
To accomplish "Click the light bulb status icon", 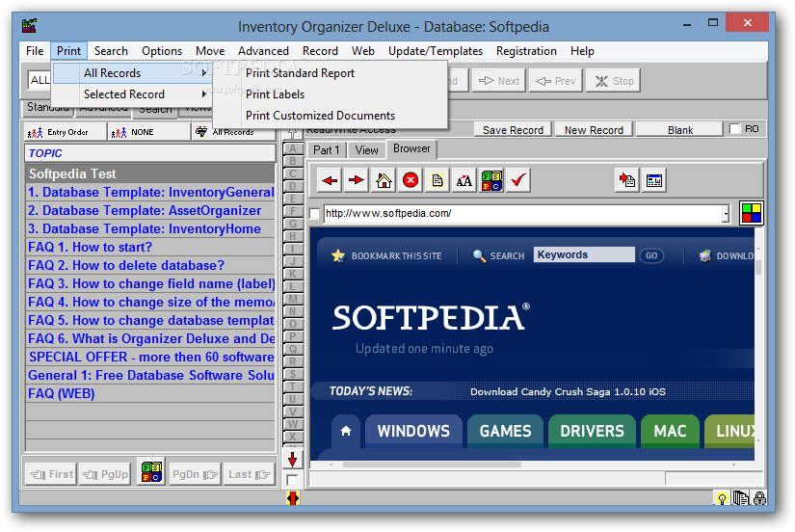I will point(722,498).
